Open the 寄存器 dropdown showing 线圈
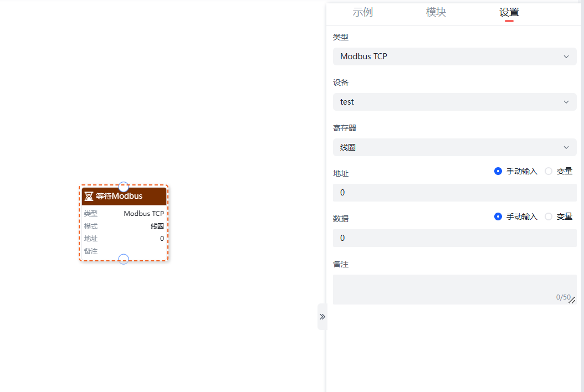The height and width of the screenshot is (392, 584). point(454,147)
